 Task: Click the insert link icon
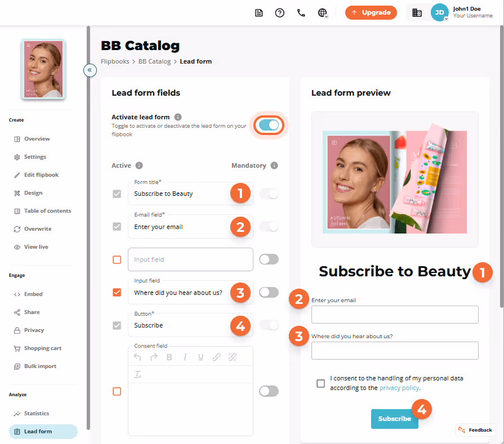point(216,357)
